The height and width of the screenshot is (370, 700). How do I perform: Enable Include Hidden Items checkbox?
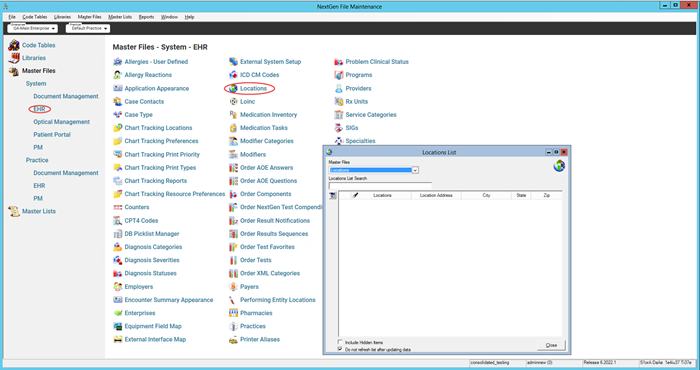coord(340,342)
